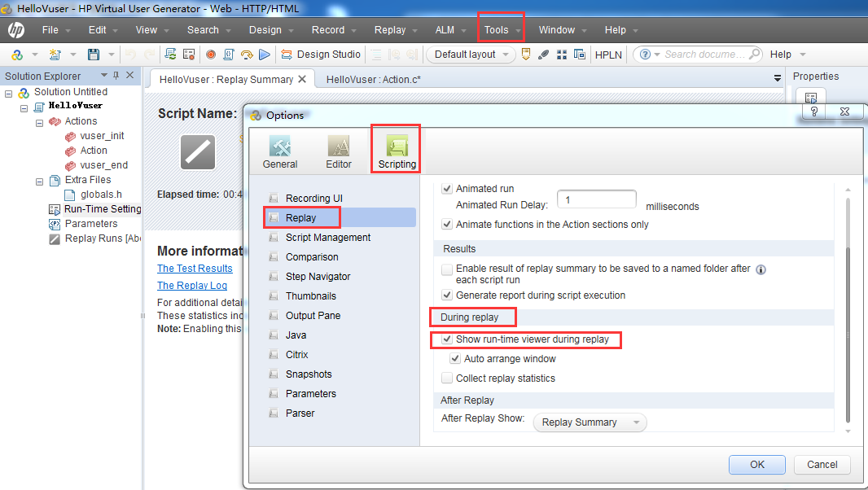Enable Collect replay statistics checkbox
868x490 pixels.
pyautogui.click(x=447, y=378)
